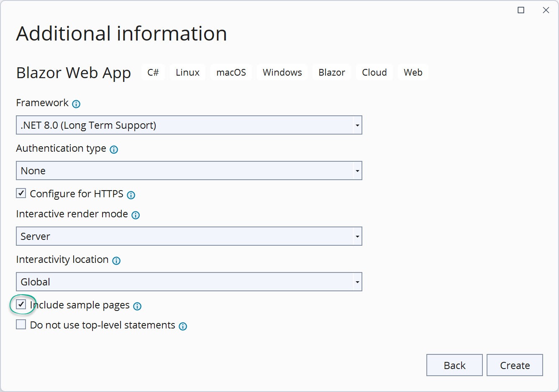Image resolution: width=559 pixels, height=392 pixels.
Task: Open the Configure for HTTPS tooltip icon
Action: pos(131,195)
